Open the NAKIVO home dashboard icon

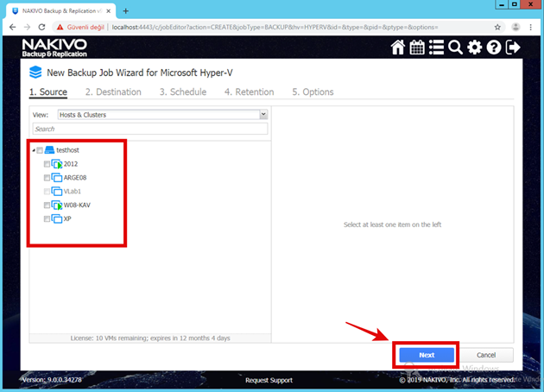click(x=398, y=47)
